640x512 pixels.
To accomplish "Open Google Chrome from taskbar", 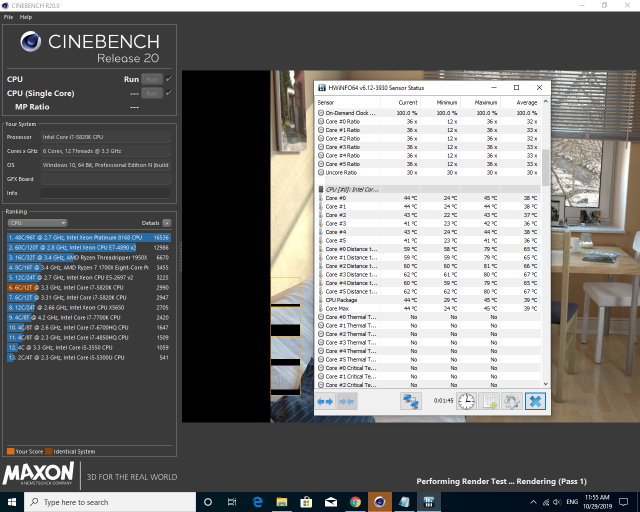I will click(x=355, y=502).
